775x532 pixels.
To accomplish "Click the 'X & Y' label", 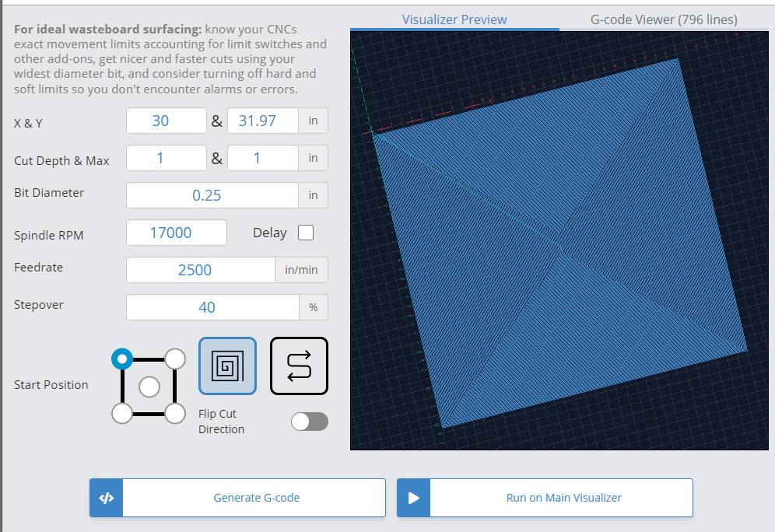I will click(x=28, y=124).
